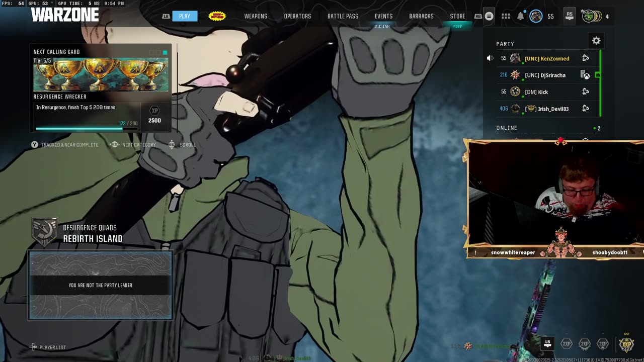The height and width of the screenshot is (362, 644).
Task: Click Battle.net platform icon on Irish_Devil83 row
Action: pyautogui.click(x=586, y=108)
